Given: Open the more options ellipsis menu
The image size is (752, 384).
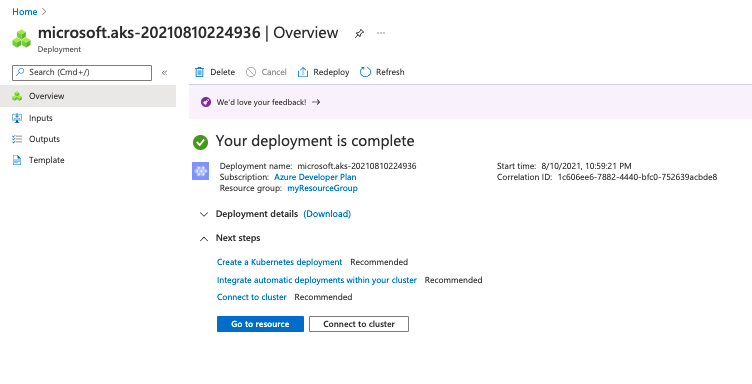Looking at the screenshot, I should pyautogui.click(x=381, y=33).
